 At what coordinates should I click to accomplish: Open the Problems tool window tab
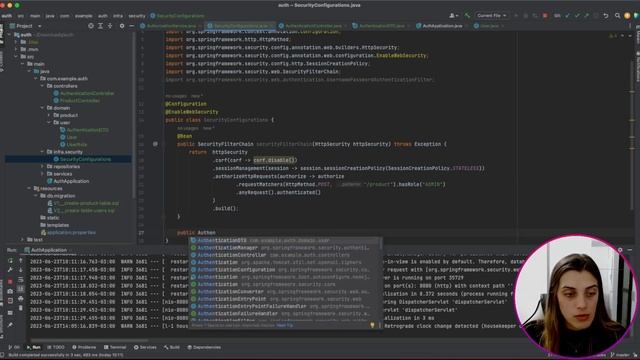coord(84,347)
